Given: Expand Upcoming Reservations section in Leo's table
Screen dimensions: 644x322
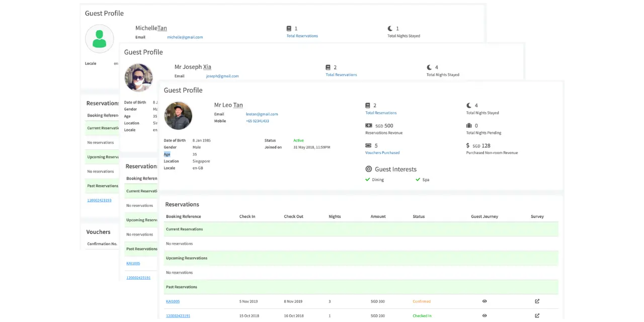Looking at the screenshot, I should pos(187,258).
